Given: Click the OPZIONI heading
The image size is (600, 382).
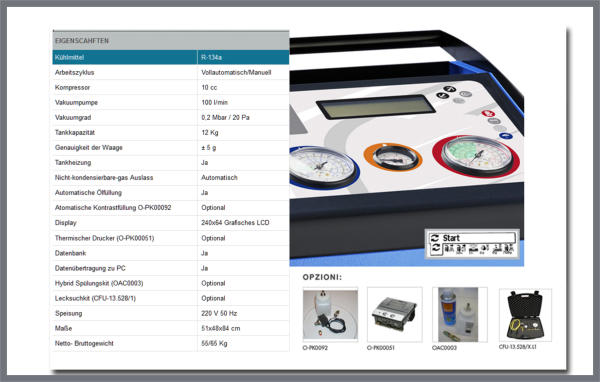Looking at the screenshot, I should pos(322,277).
